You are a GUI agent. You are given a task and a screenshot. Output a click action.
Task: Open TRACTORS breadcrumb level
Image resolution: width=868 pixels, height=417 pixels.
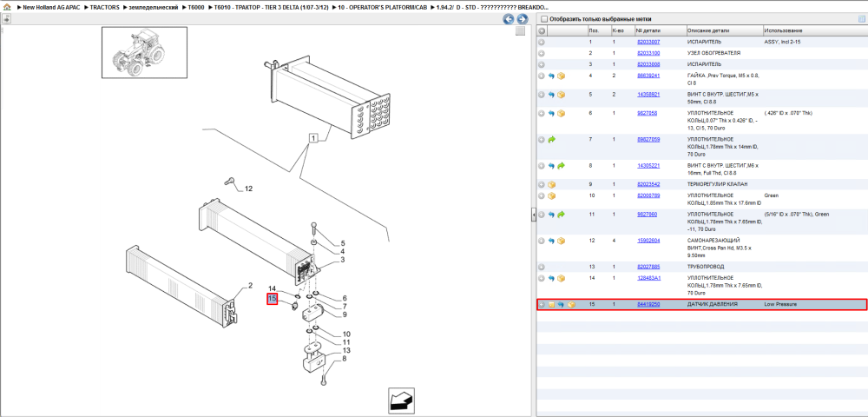105,7
